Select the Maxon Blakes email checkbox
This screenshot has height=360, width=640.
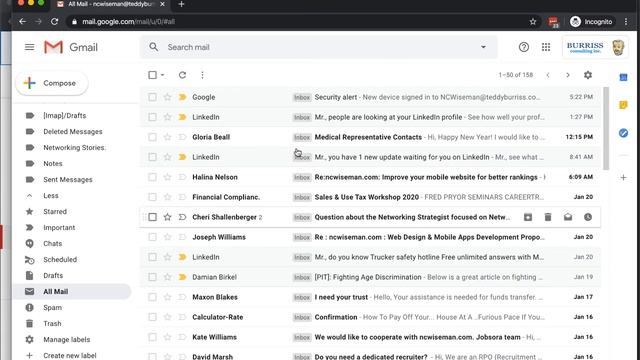coord(152,297)
